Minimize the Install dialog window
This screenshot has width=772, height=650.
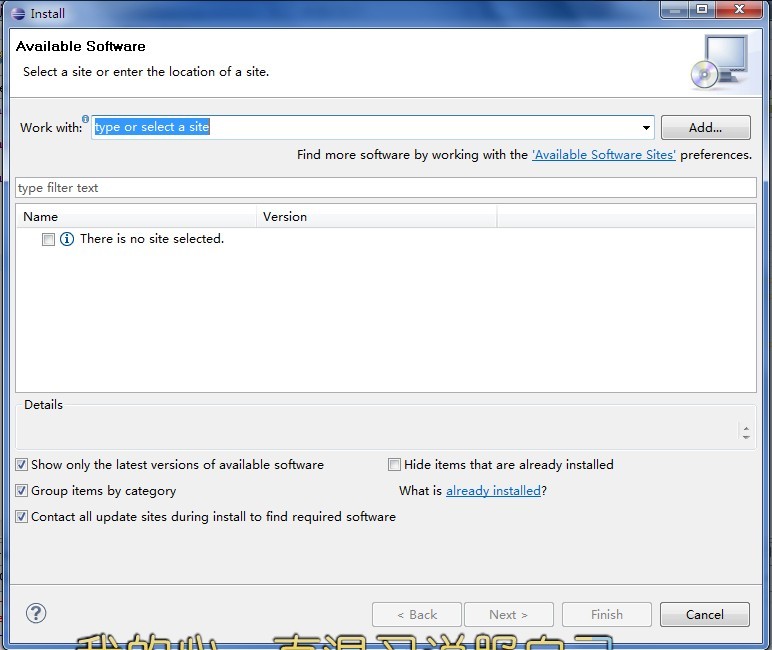pos(675,9)
